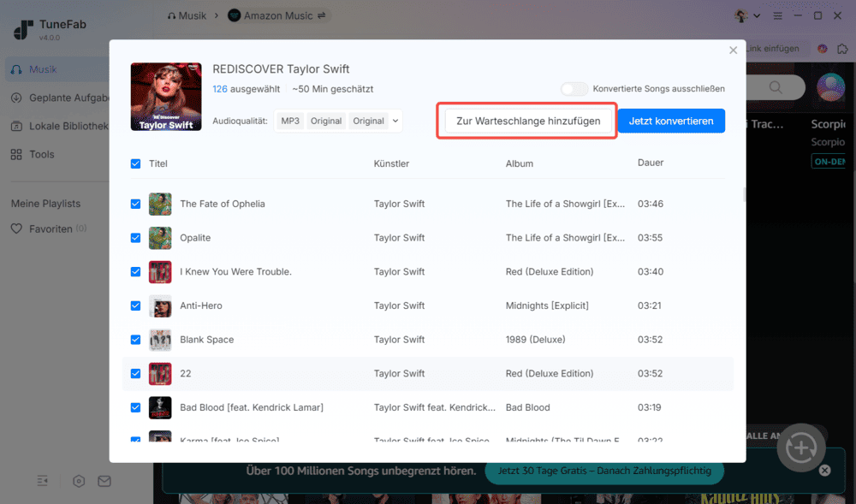Click Bad Blood album art thumbnail

click(160, 407)
